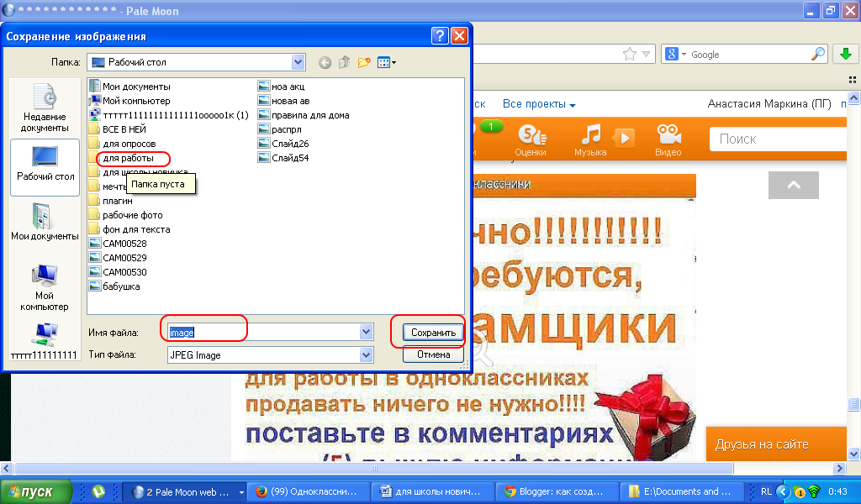Click the Back arrow in save dialog toolbar
The width and height of the screenshot is (861, 504).
325,62
